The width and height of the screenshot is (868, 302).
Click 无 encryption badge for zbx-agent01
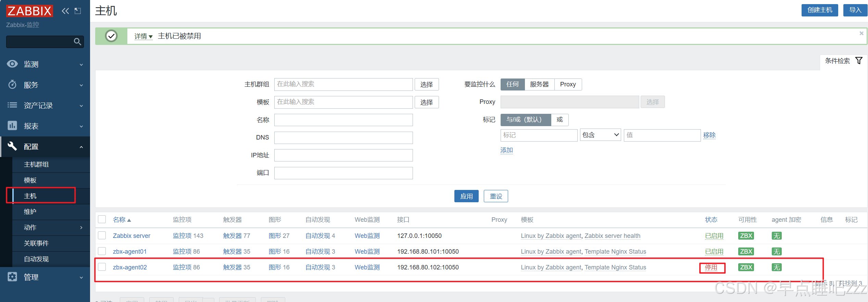(x=777, y=252)
